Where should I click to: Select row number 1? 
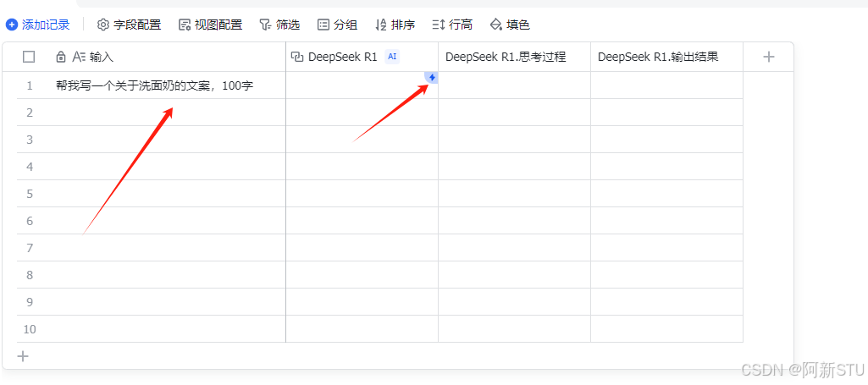point(30,85)
